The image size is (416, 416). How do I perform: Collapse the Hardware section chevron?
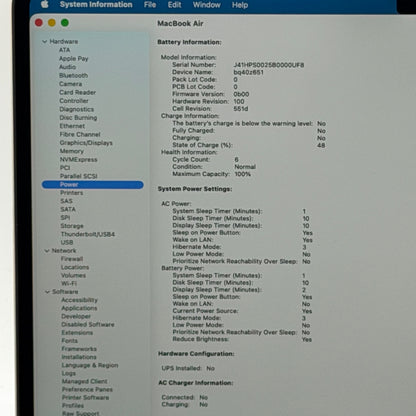(x=45, y=42)
